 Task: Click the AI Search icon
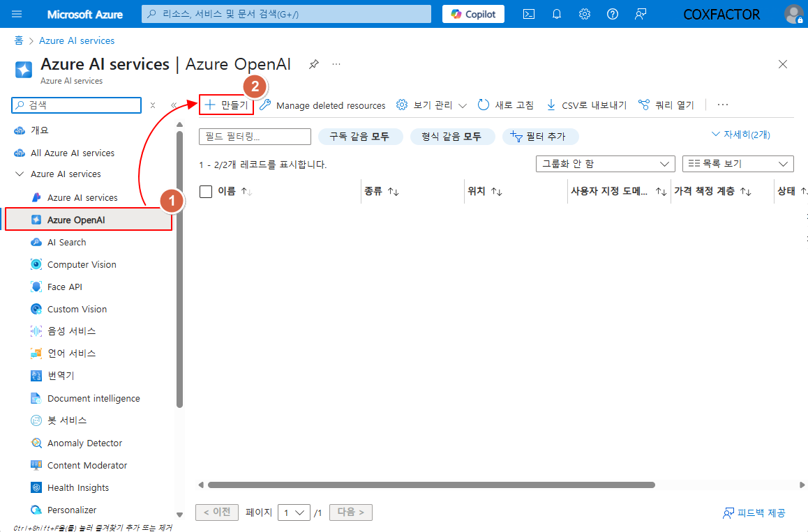(x=36, y=242)
